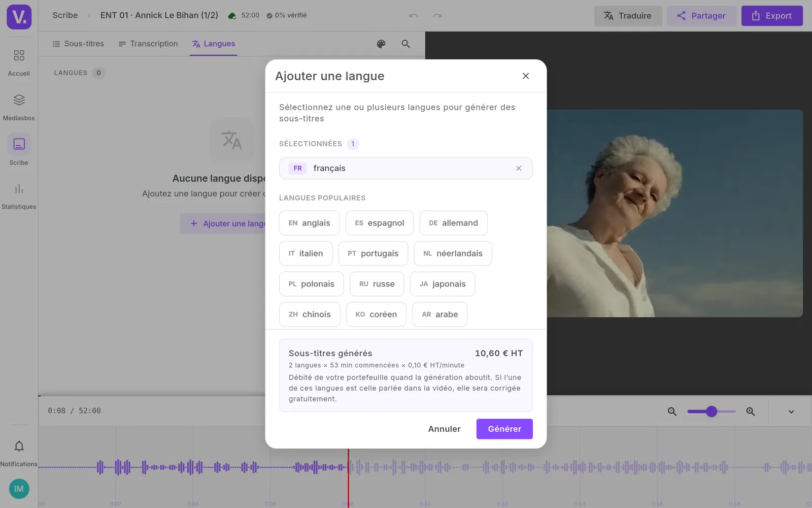This screenshot has height=508, width=812.
Task: Click the red playhead on waveform
Action: (348, 478)
